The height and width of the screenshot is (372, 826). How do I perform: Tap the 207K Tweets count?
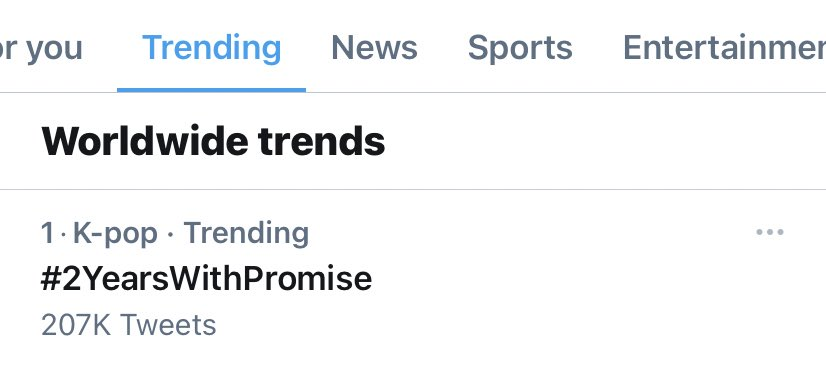[x=129, y=325]
